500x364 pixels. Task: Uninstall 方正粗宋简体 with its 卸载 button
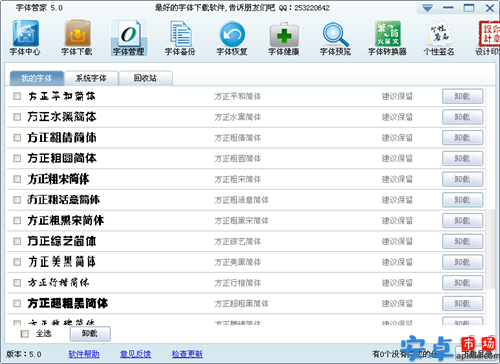(462, 179)
